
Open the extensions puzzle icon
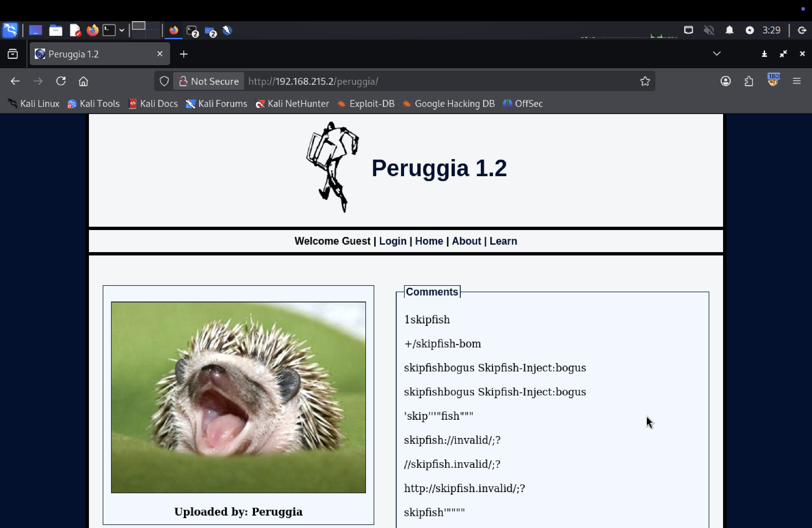click(748, 81)
